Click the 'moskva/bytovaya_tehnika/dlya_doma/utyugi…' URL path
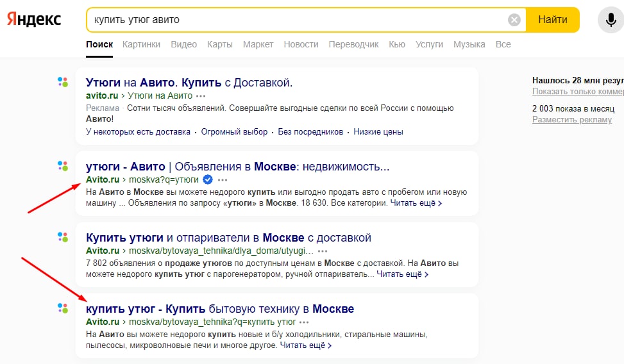The image size is (624, 364). tap(221, 251)
